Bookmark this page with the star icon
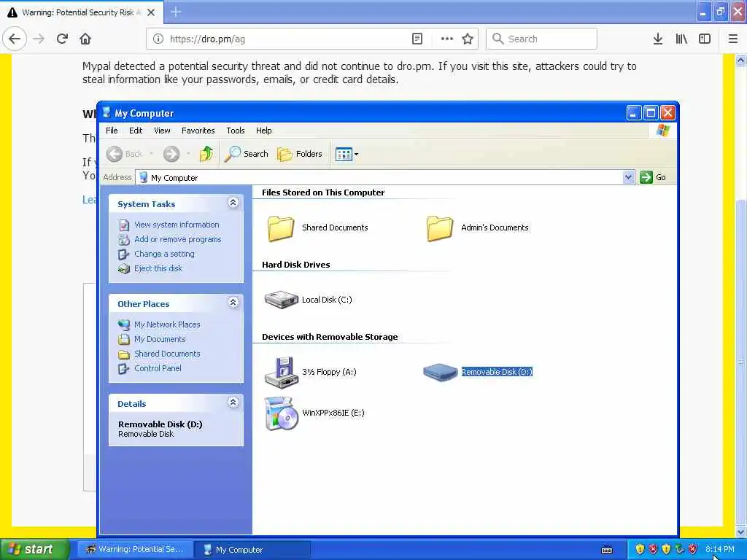Image resolution: width=747 pixels, height=560 pixels. [468, 39]
